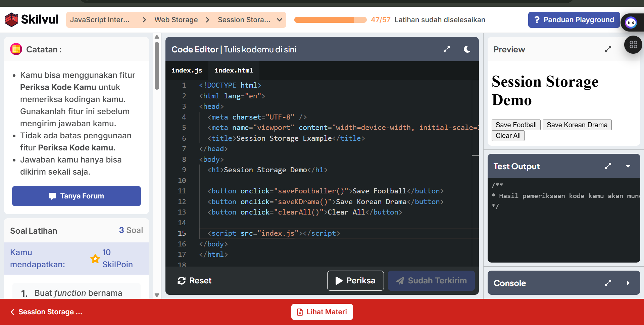Open the floating grid menu icon

[633, 45]
